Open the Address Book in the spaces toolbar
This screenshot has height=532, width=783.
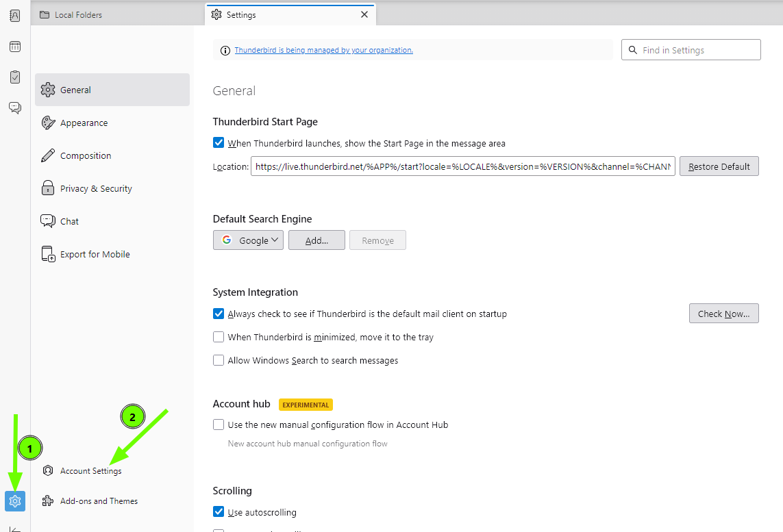(15, 16)
